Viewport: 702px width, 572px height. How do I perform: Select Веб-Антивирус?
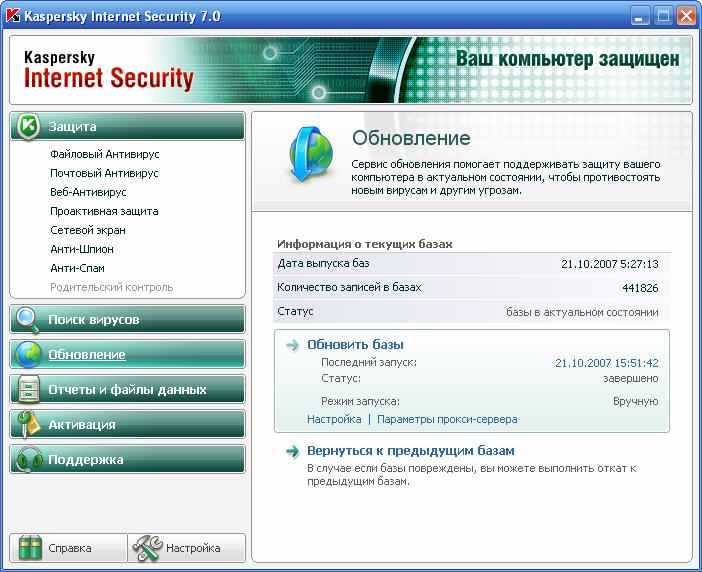coord(88,192)
